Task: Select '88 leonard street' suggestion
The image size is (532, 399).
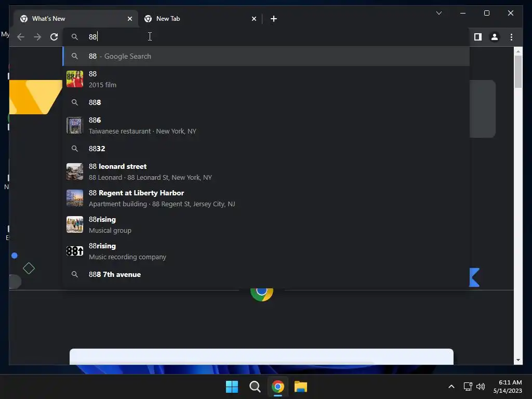Action: [267, 171]
